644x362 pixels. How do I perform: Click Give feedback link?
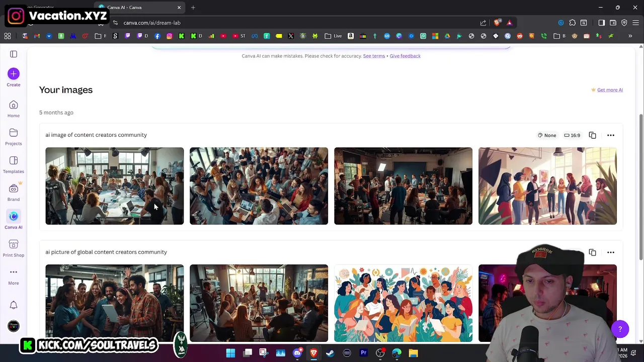pyautogui.click(x=405, y=56)
